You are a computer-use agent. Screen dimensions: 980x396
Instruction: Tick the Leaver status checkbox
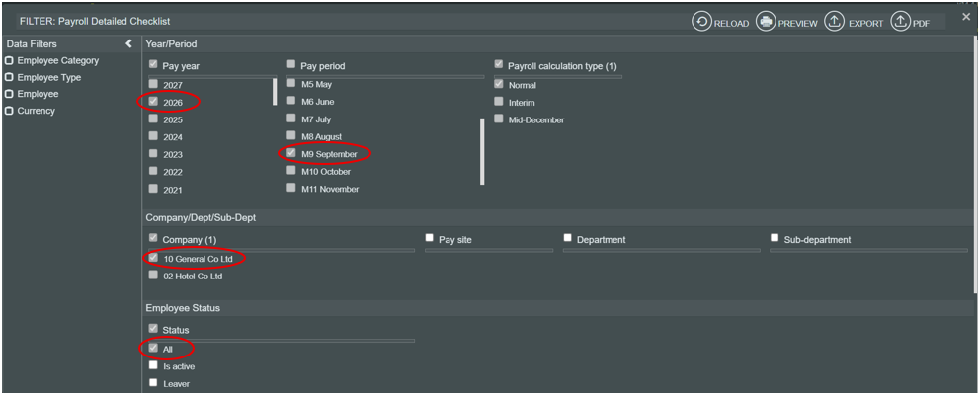tap(154, 383)
